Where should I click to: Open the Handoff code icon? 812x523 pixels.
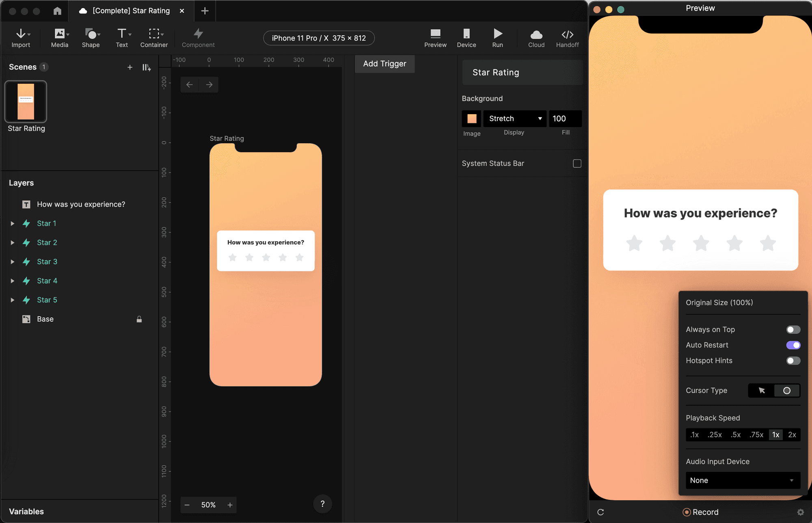[567, 35]
